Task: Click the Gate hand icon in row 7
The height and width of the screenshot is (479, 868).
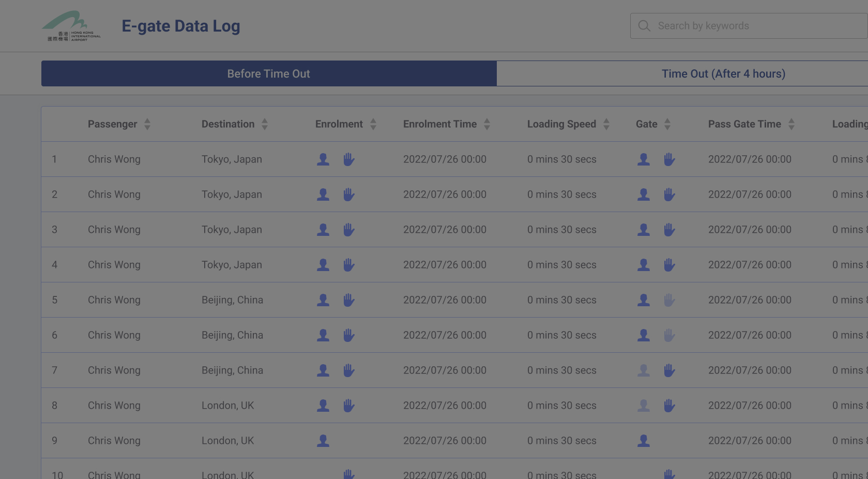Action: tap(669, 370)
